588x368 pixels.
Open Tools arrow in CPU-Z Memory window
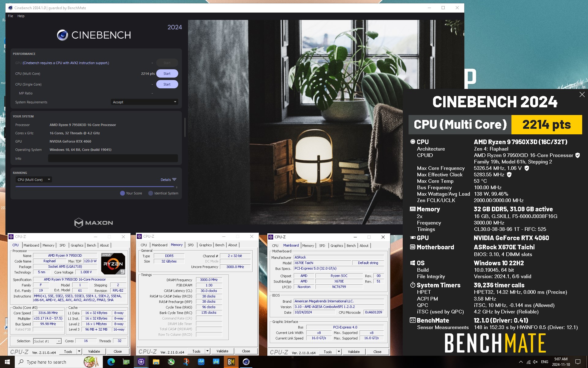pos(207,351)
